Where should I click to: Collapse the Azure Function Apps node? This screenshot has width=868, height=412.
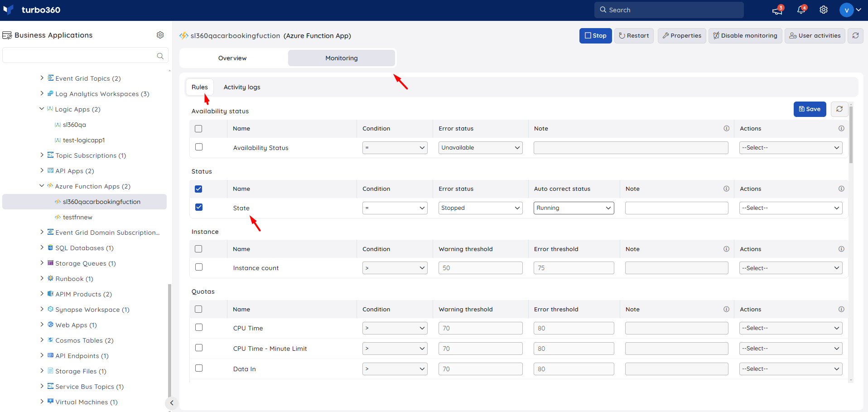coord(42,186)
